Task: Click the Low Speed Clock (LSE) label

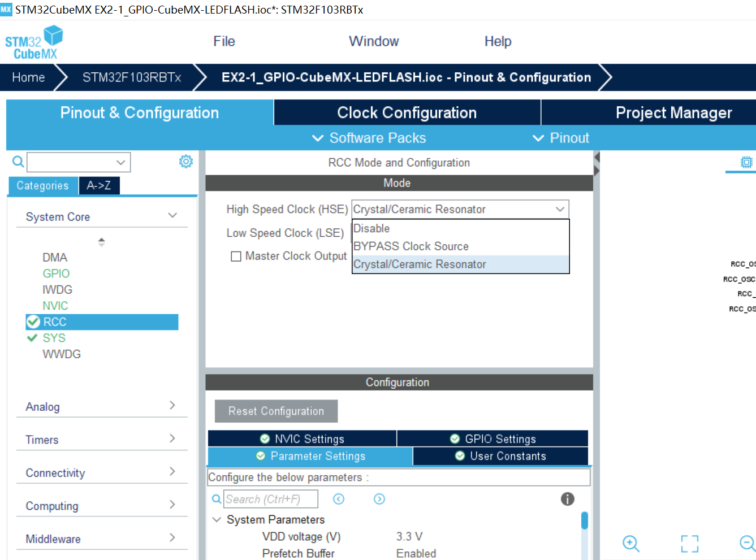Action: [x=285, y=233]
